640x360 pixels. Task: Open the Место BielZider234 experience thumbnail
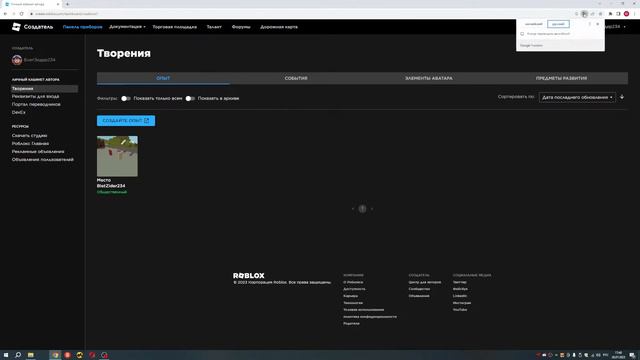[x=117, y=156]
